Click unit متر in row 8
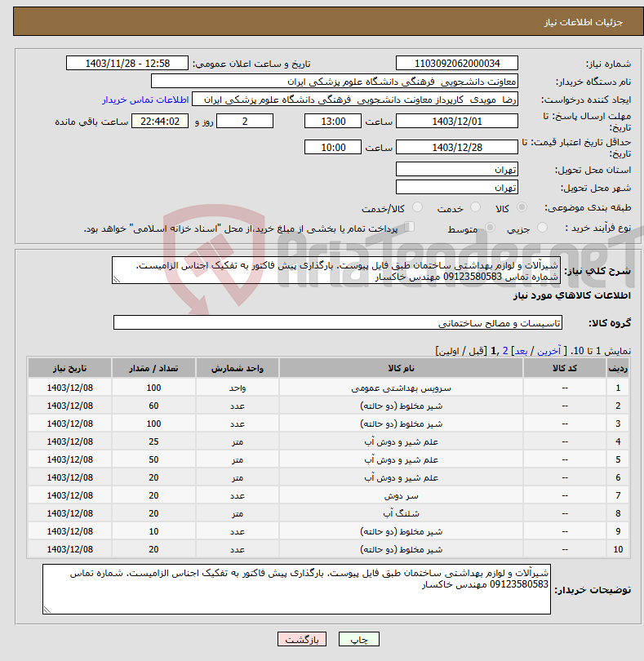 point(237,513)
